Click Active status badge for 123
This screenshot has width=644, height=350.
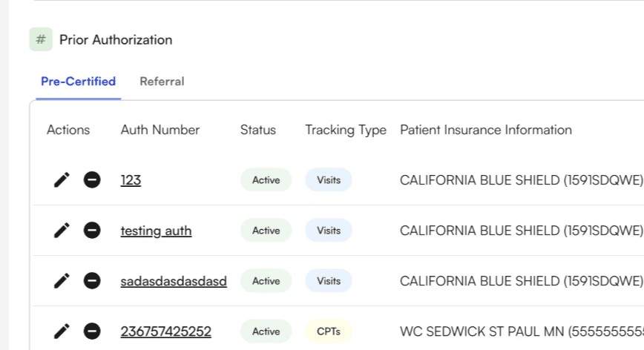(x=266, y=180)
